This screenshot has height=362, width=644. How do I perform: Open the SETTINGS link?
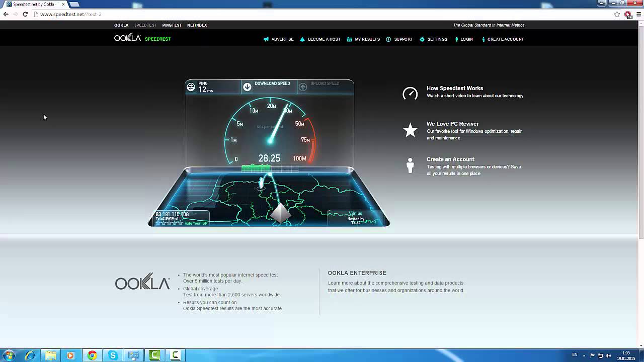point(437,39)
